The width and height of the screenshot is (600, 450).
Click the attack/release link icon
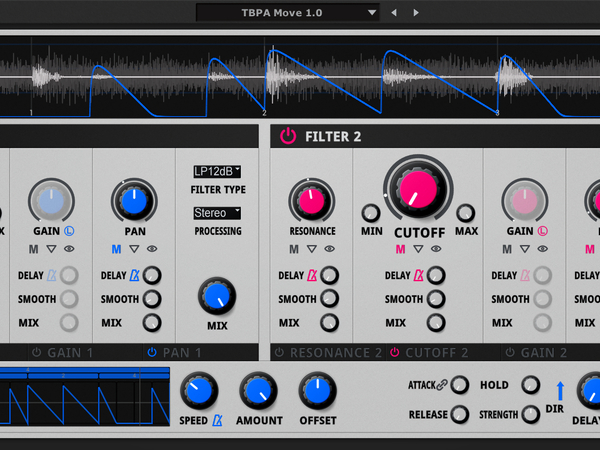click(x=459, y=385)
